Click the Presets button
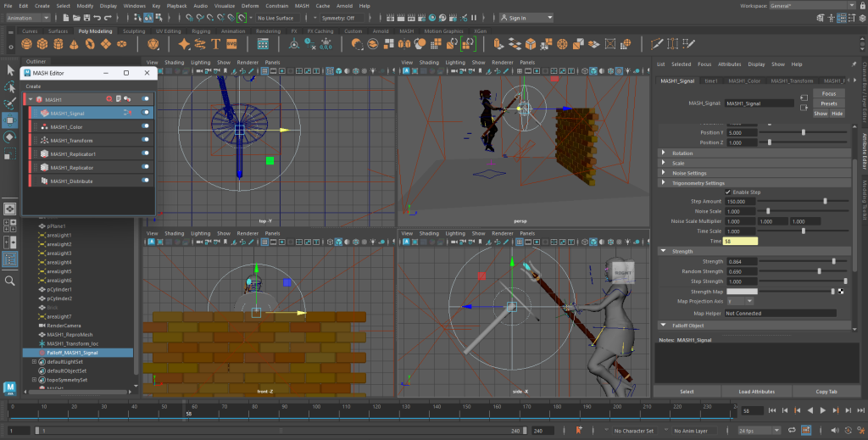Image resolution: width=868 pixels, height=440 pixels. 829,103
